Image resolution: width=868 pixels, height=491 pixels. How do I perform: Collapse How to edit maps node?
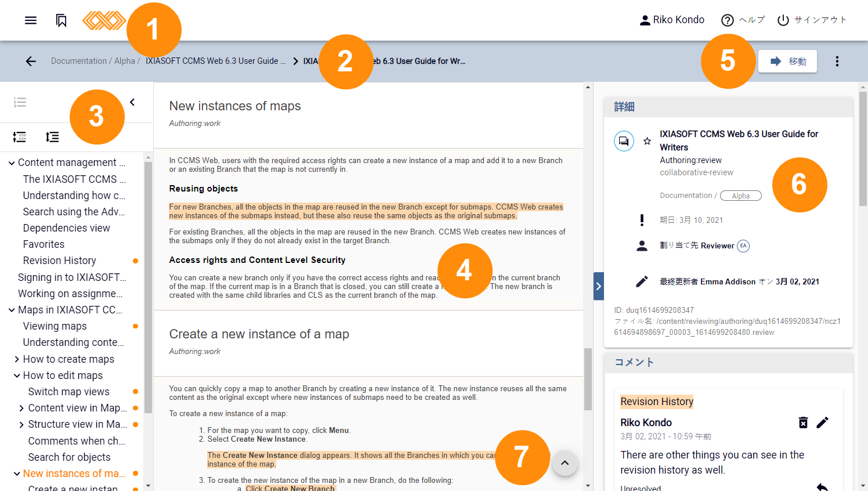click(17, 376)
